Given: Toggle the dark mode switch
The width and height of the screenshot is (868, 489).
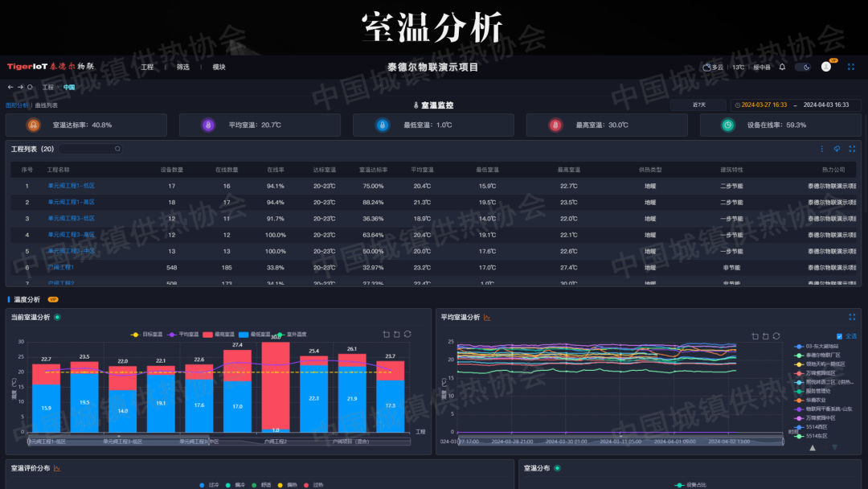Looking at the screenshot, I should pos(802,68).
